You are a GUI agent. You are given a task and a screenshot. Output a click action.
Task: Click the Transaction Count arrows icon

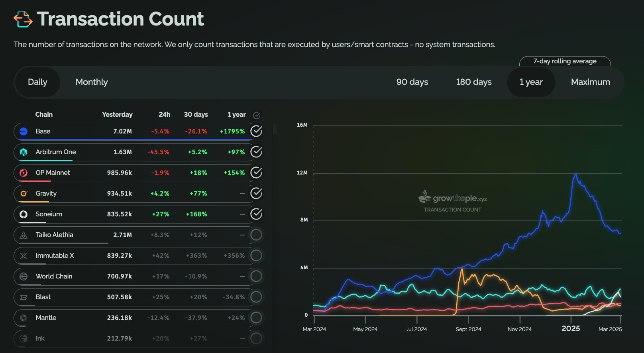point(23,19)
